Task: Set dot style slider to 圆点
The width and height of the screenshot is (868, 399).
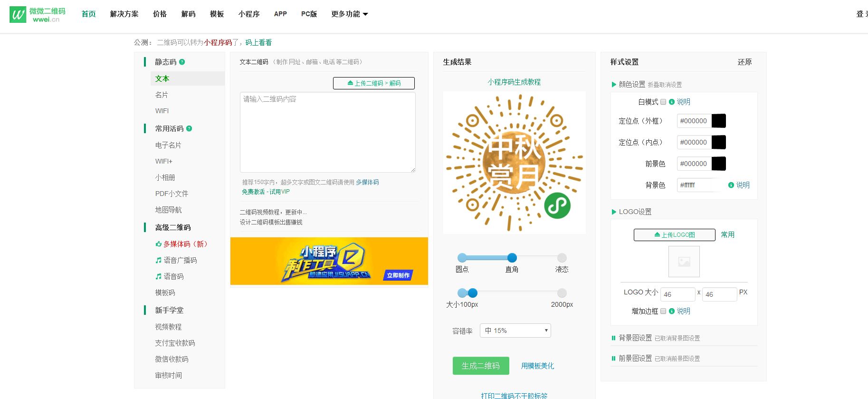Action: [x=462, y=258]
